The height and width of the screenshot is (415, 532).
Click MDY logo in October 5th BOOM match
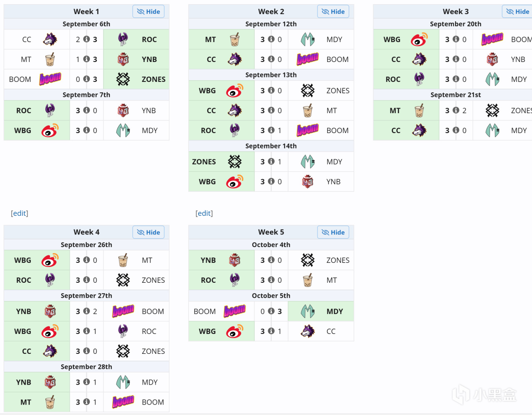pyautogui.click(x=308, y=311)
